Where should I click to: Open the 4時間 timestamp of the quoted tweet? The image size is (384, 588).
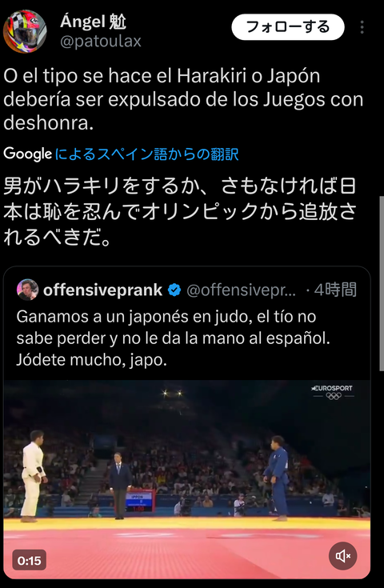click(335, 290)
